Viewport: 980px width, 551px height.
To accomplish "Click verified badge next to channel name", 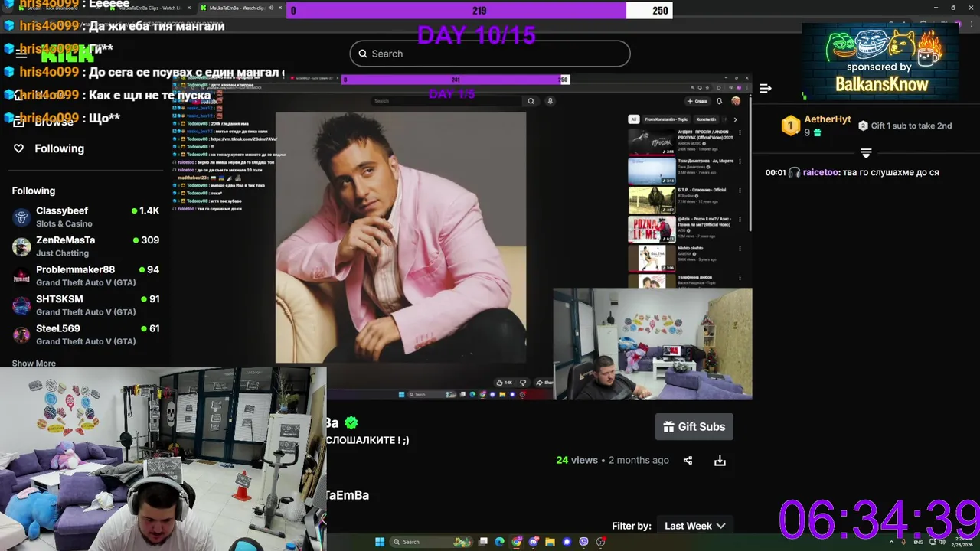I will pos(351,422).
